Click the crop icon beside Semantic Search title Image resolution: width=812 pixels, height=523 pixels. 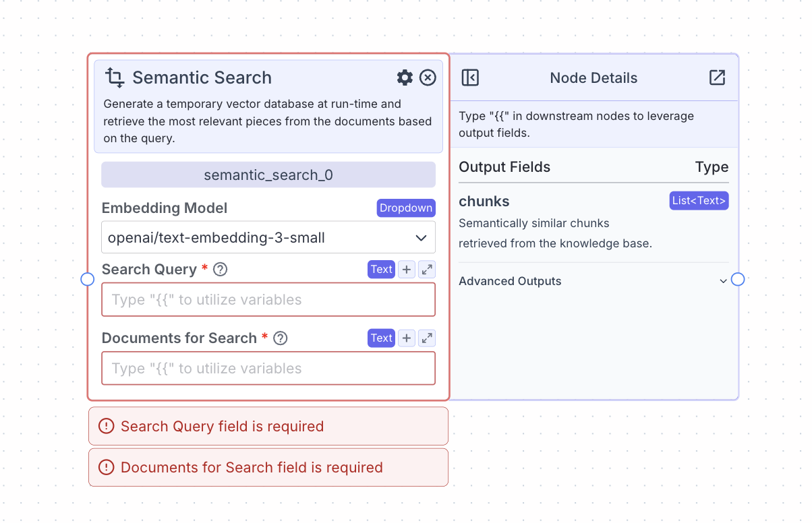click(x=115, y=78)
